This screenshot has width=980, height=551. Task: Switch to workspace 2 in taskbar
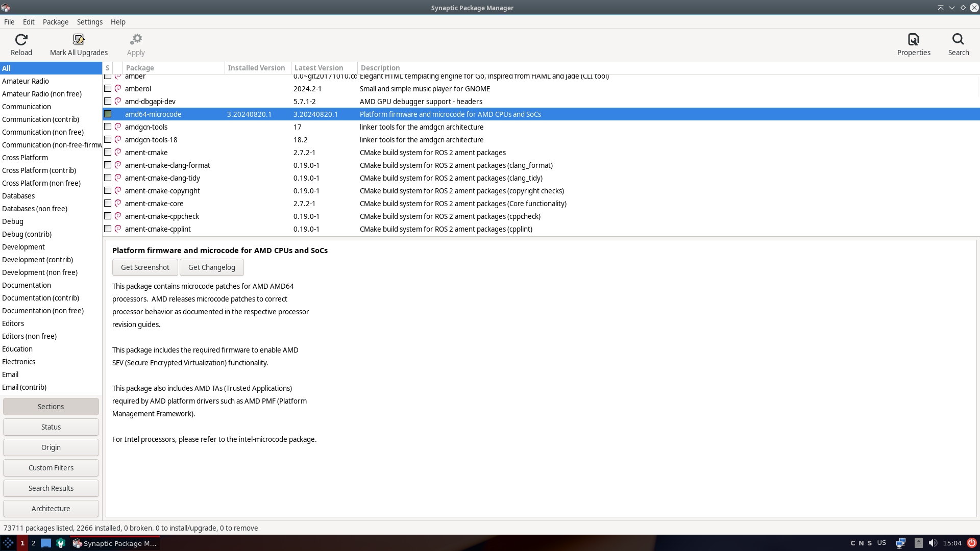[x=34, y=543]
